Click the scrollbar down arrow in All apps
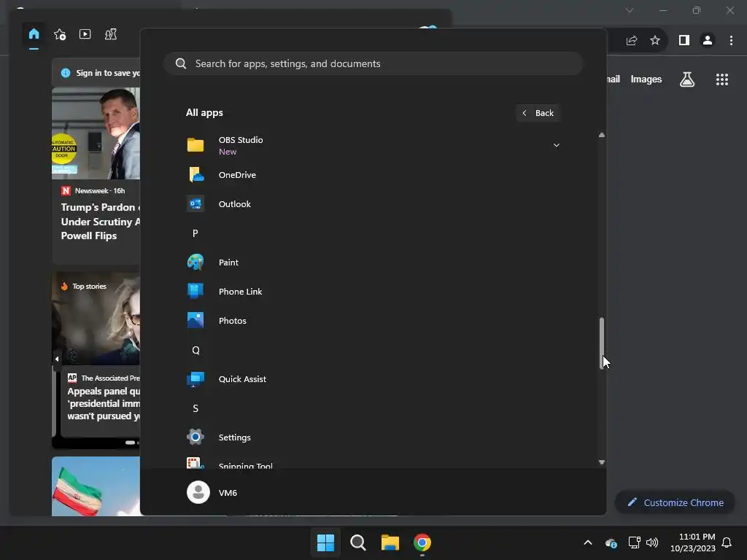Screen dimensions: 747x560 [x=602, y=462]
